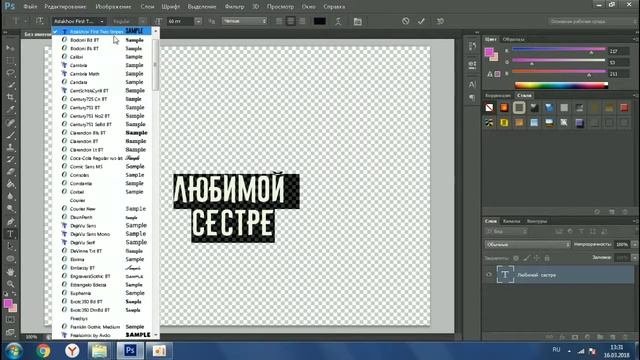640x360 pixels.
Task: Select the Brush tool in toolbox
Action: point(11,134)
